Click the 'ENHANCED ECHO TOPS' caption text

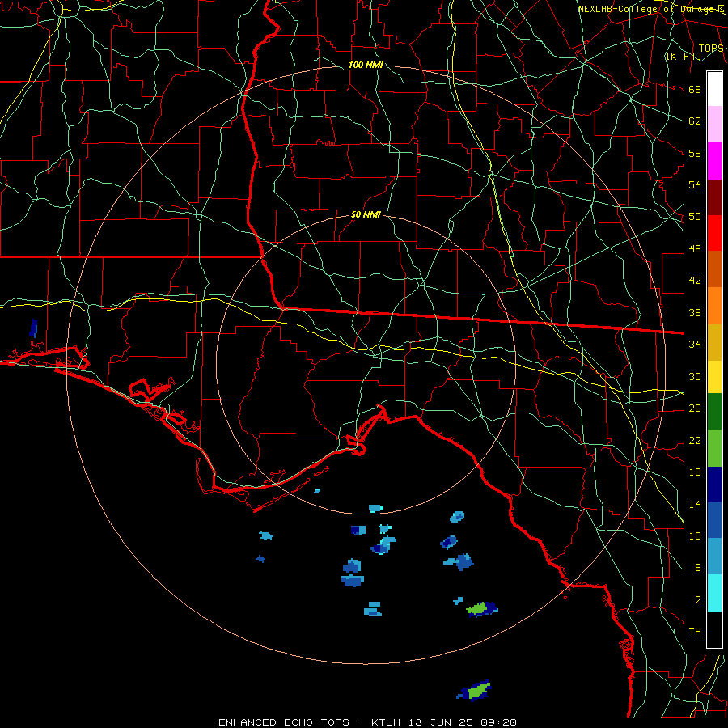(x=284, y=722)
